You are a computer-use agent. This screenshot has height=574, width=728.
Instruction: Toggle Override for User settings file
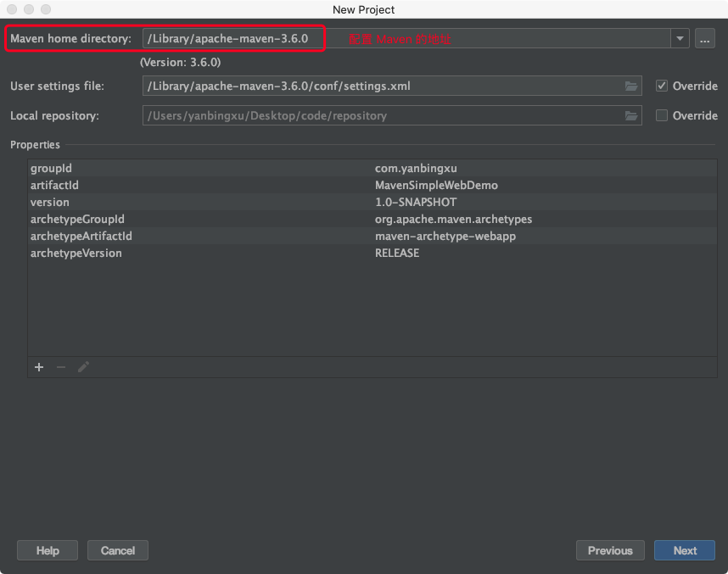[x=662, y=86]
